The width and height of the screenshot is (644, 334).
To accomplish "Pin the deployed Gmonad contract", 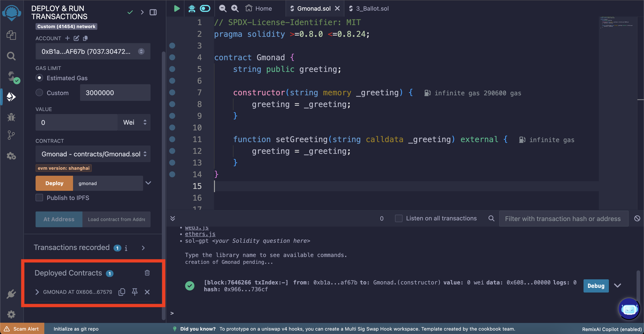I will coord(135,292).
